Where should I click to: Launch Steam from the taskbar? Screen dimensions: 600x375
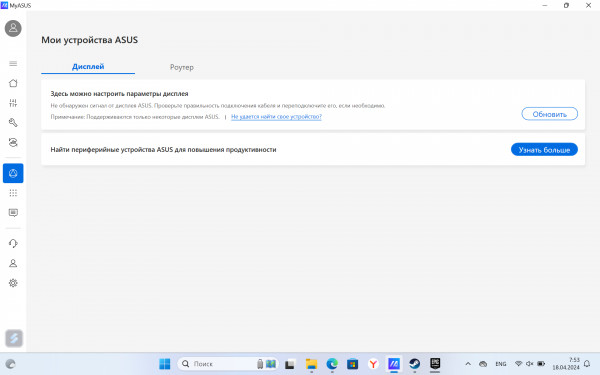click(x=414, y=364)
